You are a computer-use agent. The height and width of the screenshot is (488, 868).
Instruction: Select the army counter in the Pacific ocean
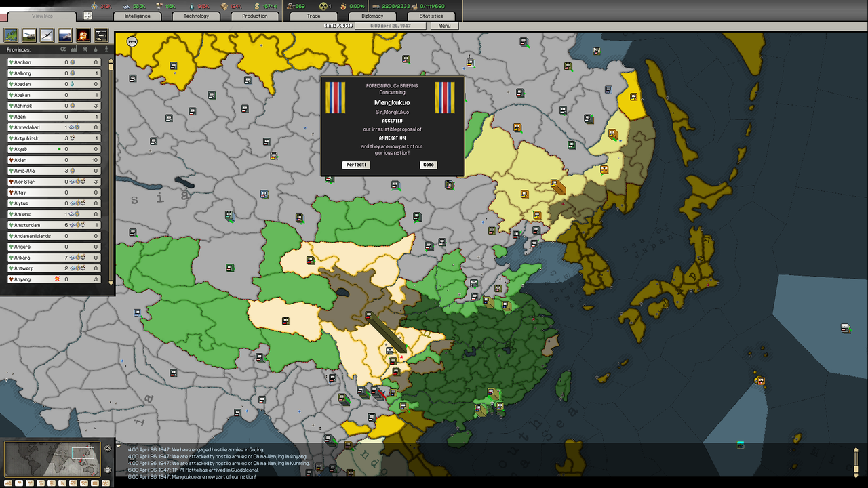pyautogui.click(x=845, y=328)
